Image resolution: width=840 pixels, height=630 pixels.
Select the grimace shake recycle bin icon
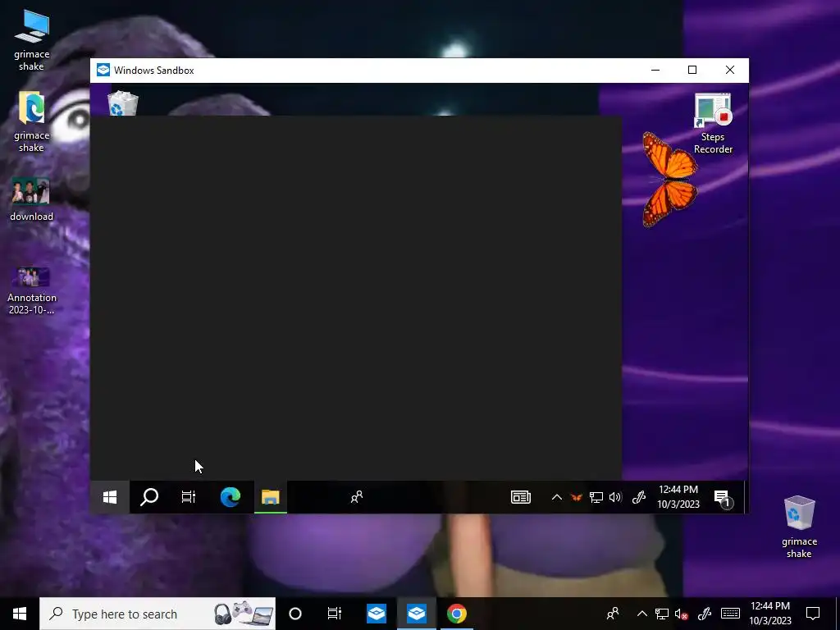pyautogui.click(x=799, y=527)
